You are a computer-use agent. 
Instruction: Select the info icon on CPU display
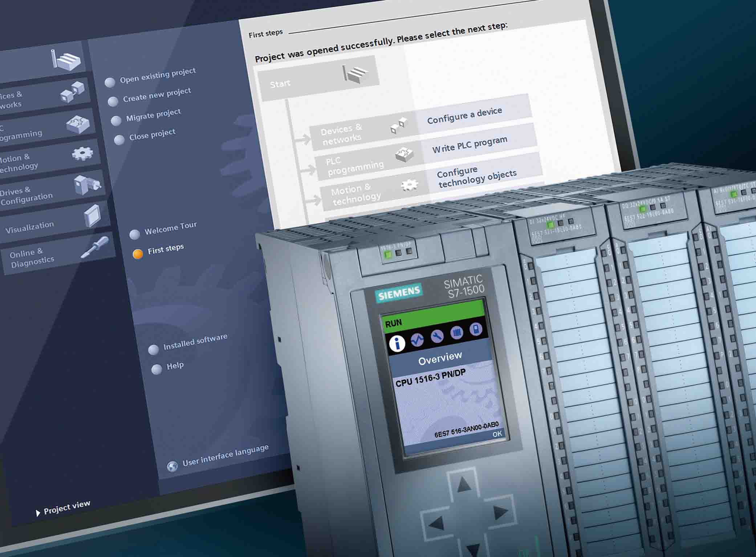(397, 343)
